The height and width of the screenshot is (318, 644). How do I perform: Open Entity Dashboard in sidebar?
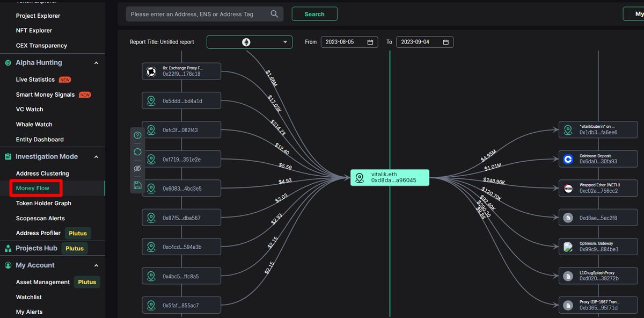(x=40, y=140)
